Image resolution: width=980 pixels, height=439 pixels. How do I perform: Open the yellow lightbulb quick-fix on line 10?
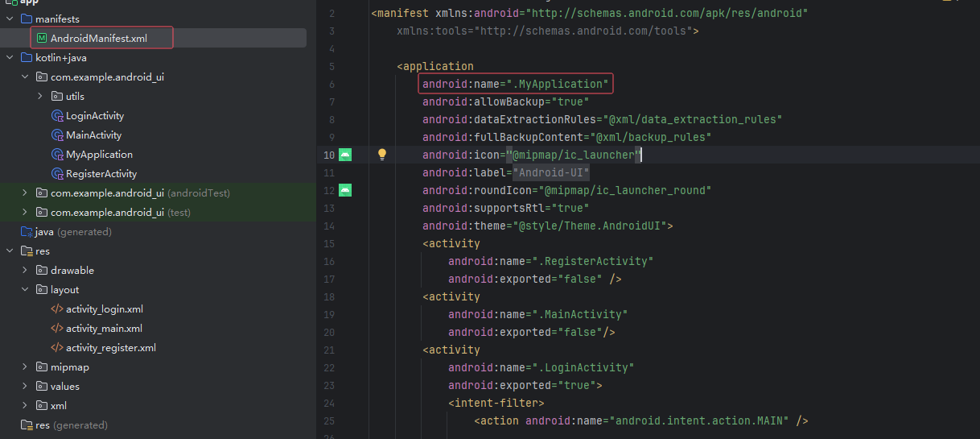coord(383,155)
